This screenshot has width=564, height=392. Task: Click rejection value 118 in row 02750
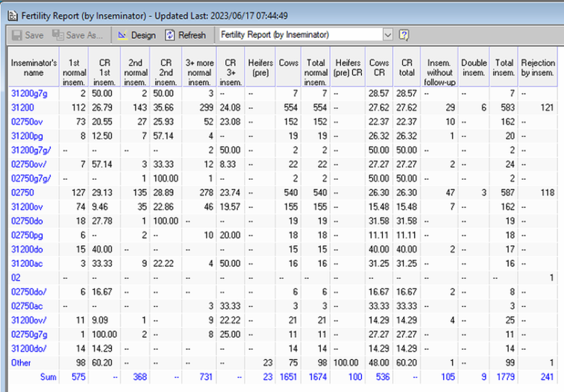(547, 192)
